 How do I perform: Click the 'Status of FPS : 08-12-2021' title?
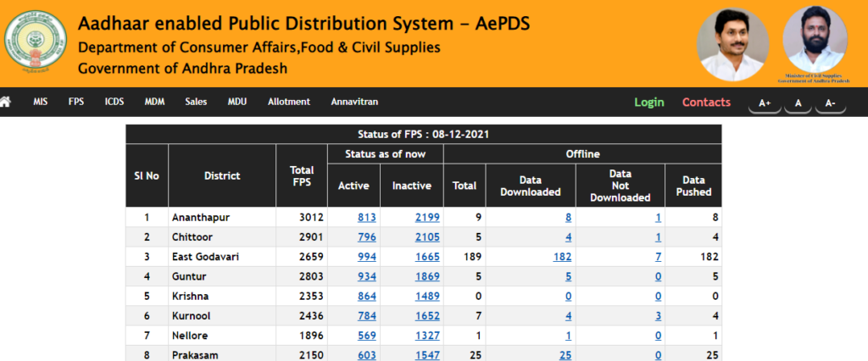point(424,134)
